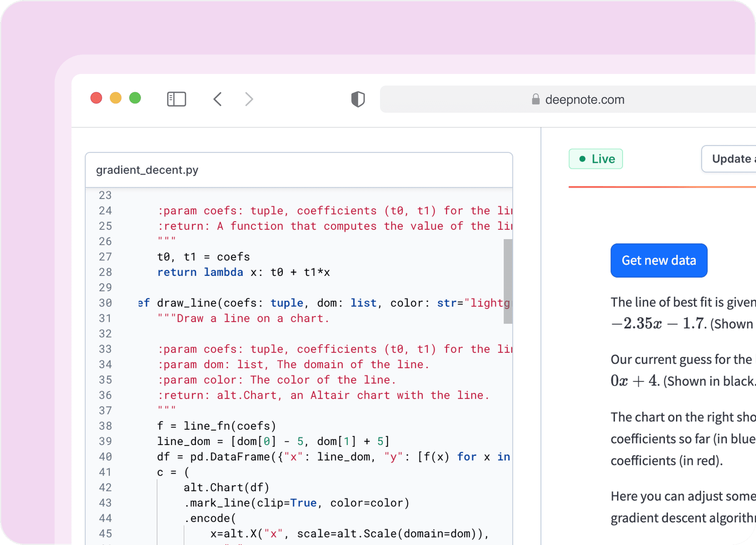Click the forward navigation arrow
The width and height of the screenshot is (756, 545).
(248, 99)
